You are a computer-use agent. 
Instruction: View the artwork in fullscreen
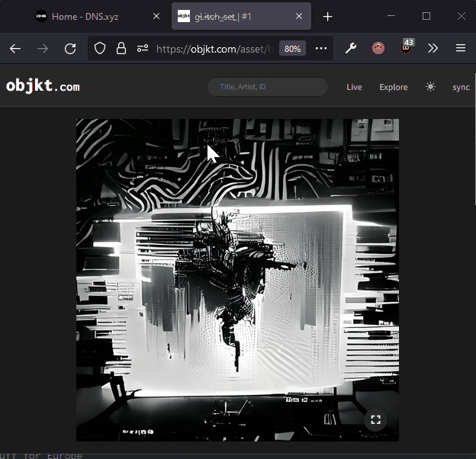click(x=375, y=420)
